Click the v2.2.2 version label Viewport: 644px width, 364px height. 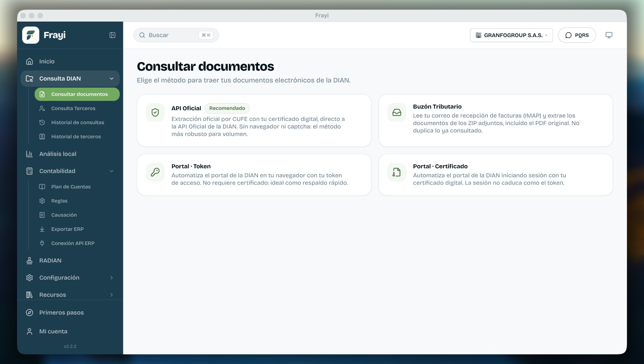pyautogui.click(x=70, y=346)
